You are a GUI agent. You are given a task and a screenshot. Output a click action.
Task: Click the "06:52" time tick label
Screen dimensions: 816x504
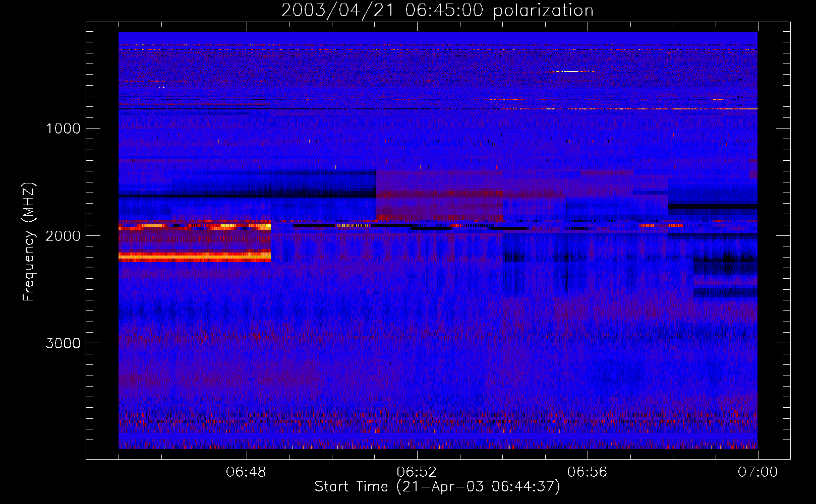point(417,472)
